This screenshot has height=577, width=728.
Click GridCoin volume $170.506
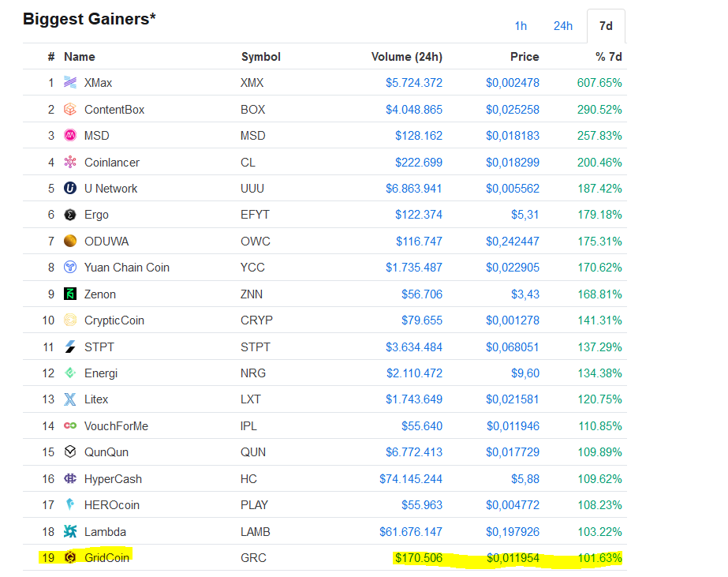tap(418, 557)
